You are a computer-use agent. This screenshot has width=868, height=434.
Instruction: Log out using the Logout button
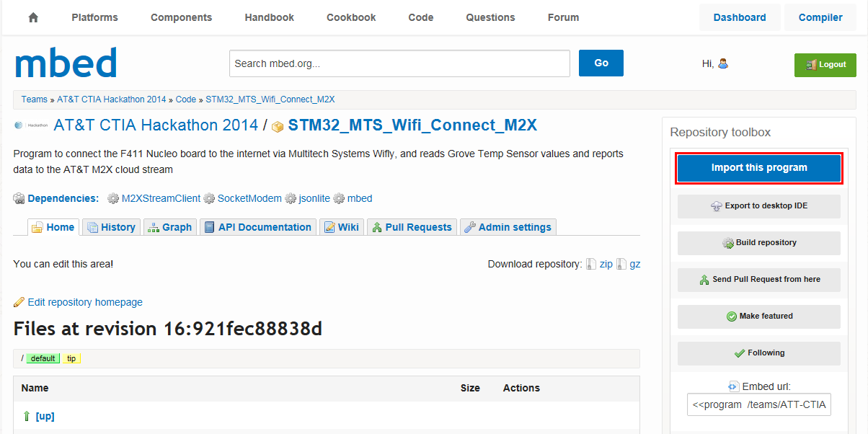tap(825, 65)
